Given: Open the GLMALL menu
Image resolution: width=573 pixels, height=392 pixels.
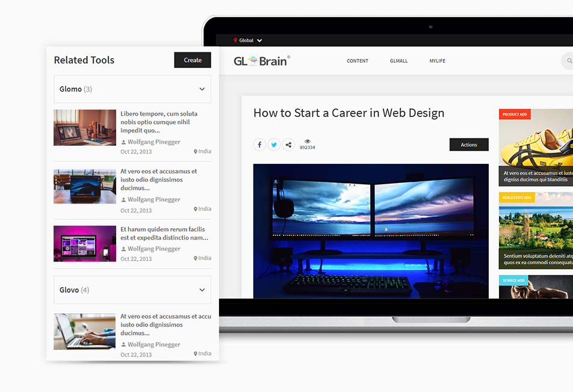Looking at the screenshot, I should tap(398, 61).
